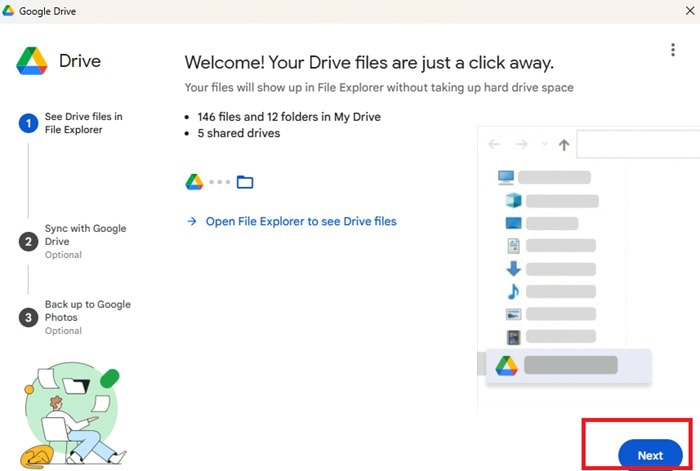Select step 1 numbered circle
The width and height of the screenshot is (700, 471).
[x=29, y=123]
